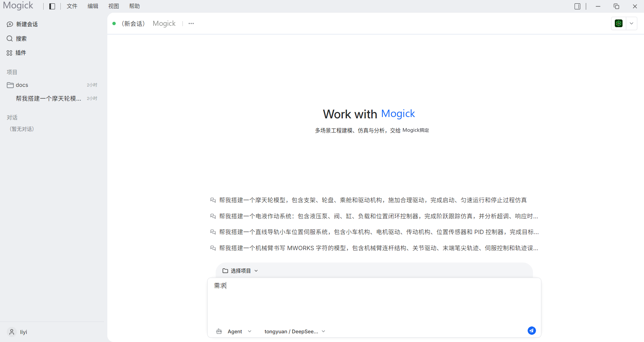Open the liyi user account entry

tap(17, 332)
